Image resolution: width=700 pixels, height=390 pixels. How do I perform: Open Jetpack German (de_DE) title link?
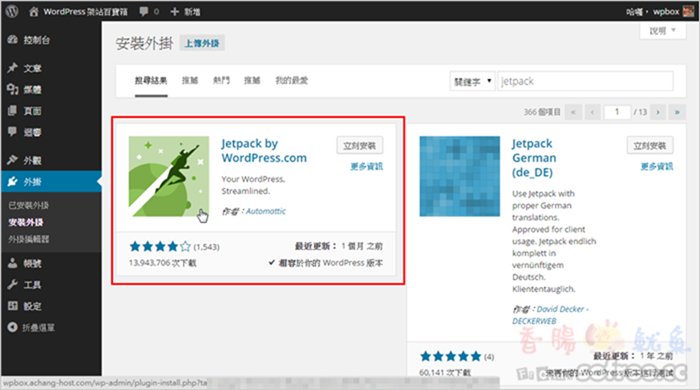(534, 158)
